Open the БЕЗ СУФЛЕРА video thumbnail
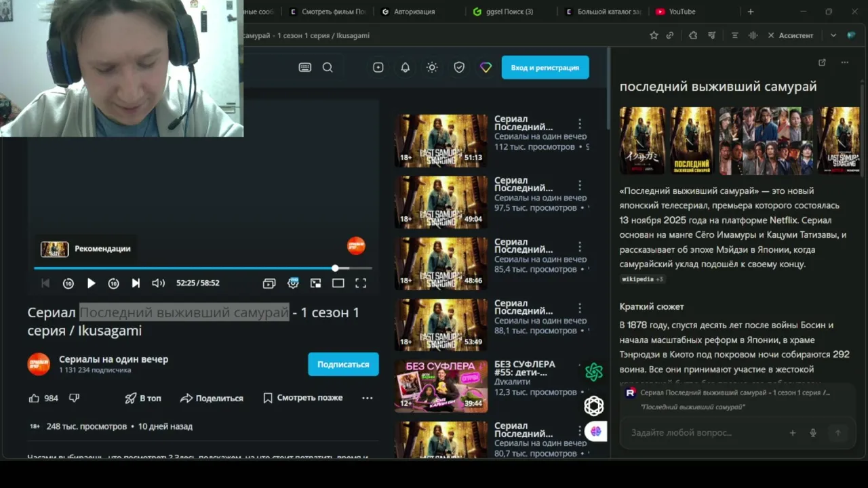 pos(441,386)
